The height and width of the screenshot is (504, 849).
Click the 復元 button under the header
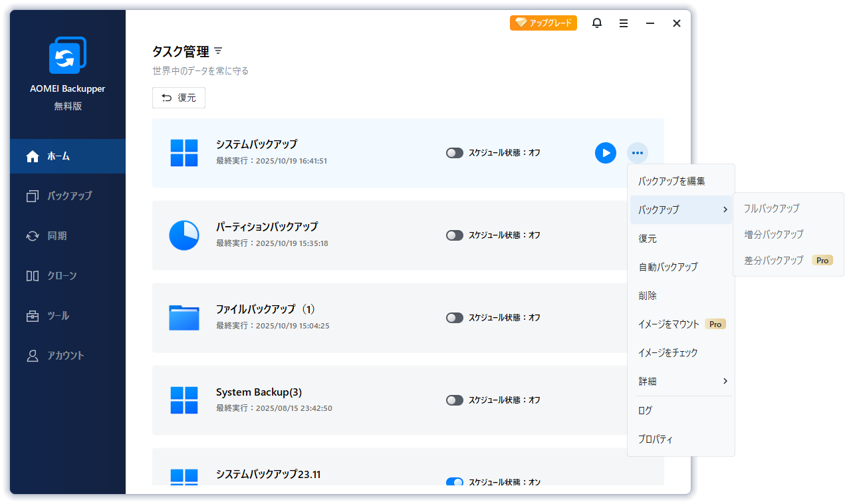pos(179,98)
